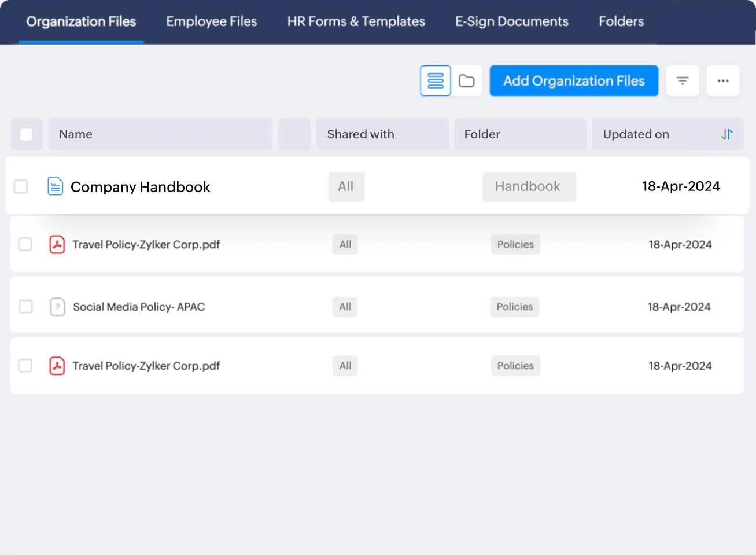Check the select-all checkbox in header
The image size is (756, 555).
click(27, 134)
